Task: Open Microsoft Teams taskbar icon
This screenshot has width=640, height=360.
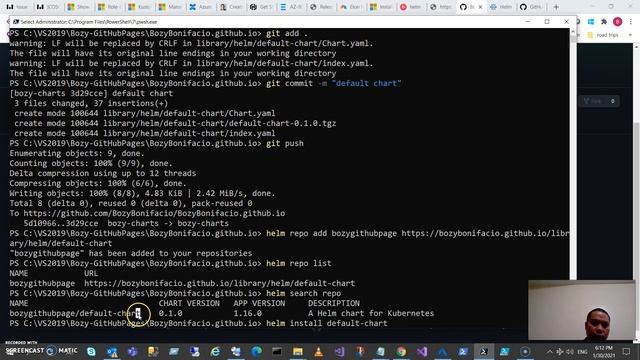Action: (x=132, y=351)
